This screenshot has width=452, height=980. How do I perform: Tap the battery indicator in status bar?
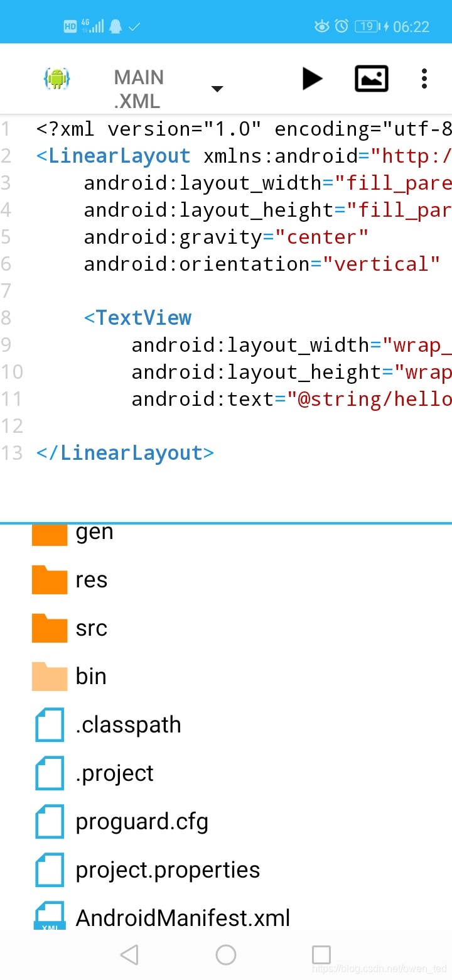369,26
